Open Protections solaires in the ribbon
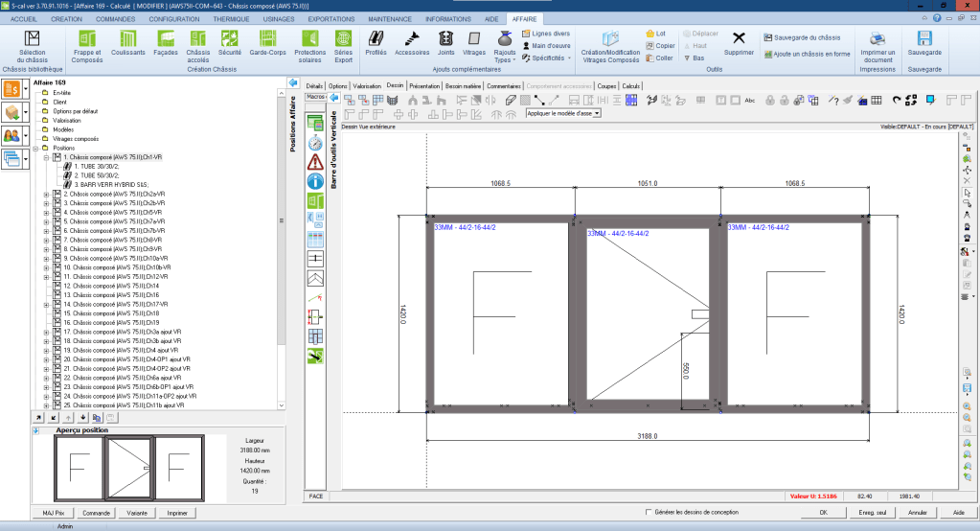The width and height of the screenshot is (980, 531). click(309, 44)
